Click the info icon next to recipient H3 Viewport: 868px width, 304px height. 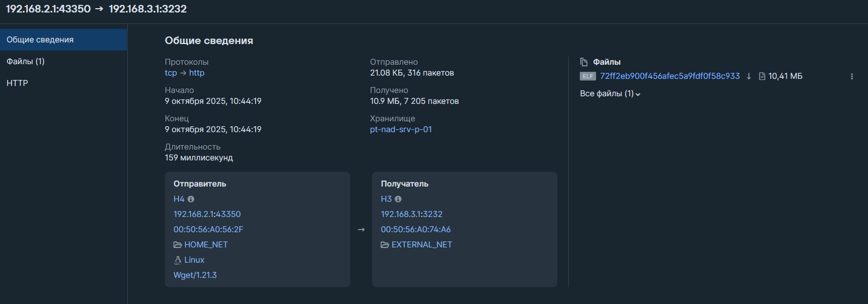point(398,199)
